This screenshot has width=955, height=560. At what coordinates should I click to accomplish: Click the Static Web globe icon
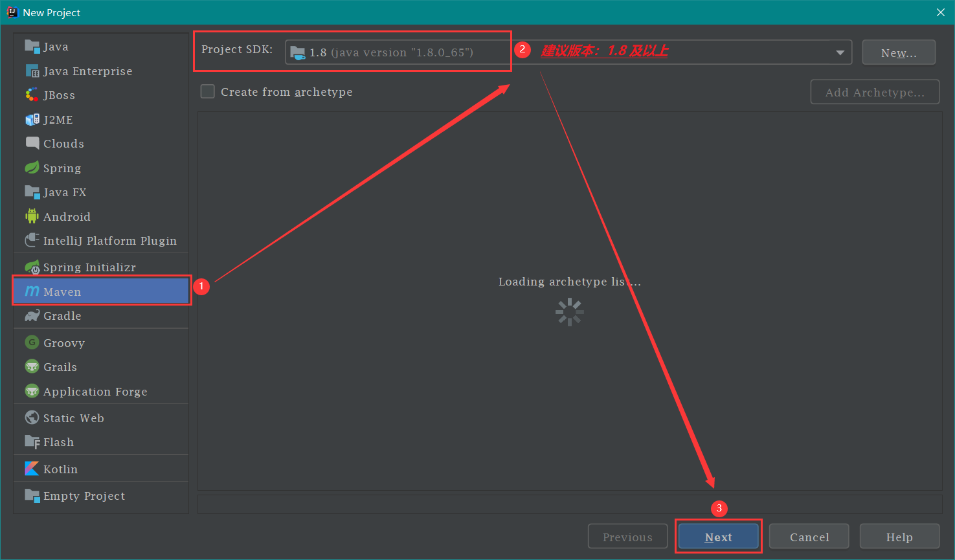click(x=32, y=418)
